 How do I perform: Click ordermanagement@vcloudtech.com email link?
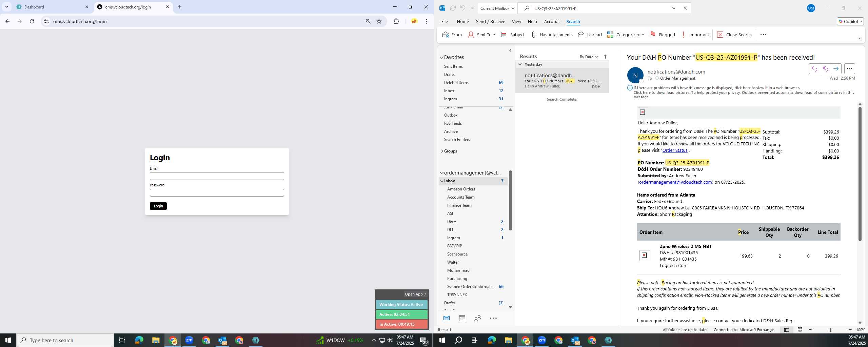pos(675,182)
